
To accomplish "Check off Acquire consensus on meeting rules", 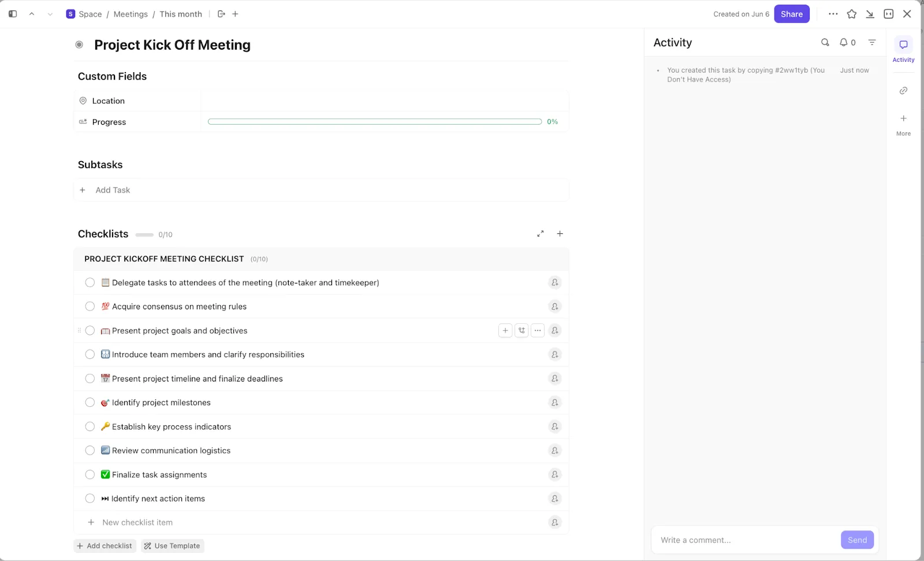I will (90, 306).
